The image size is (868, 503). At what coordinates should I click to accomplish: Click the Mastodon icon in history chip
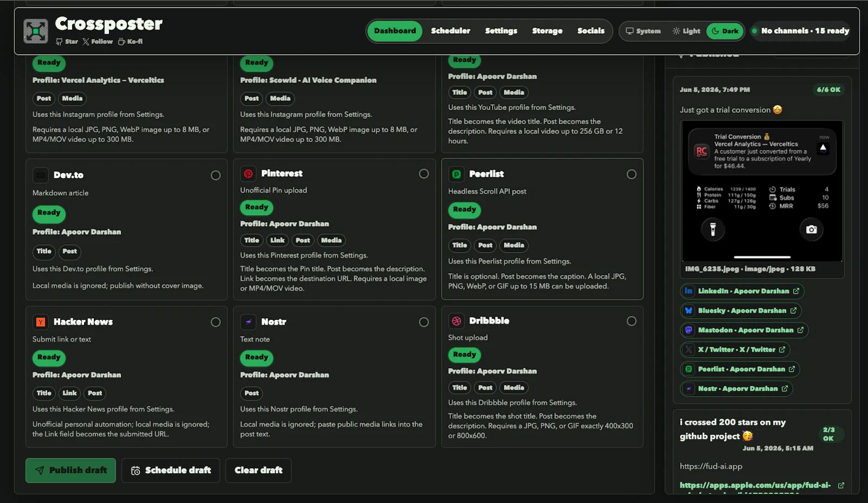(688, 330)
